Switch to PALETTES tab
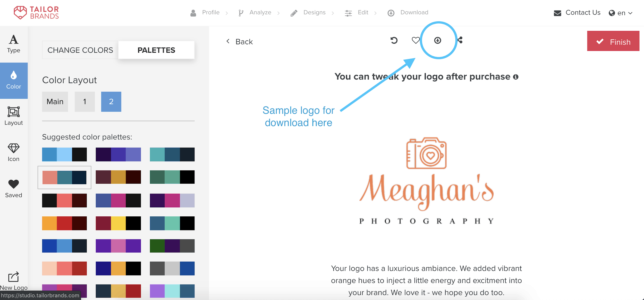The height and width of the screenshot is (300, 644). [156, 50]
